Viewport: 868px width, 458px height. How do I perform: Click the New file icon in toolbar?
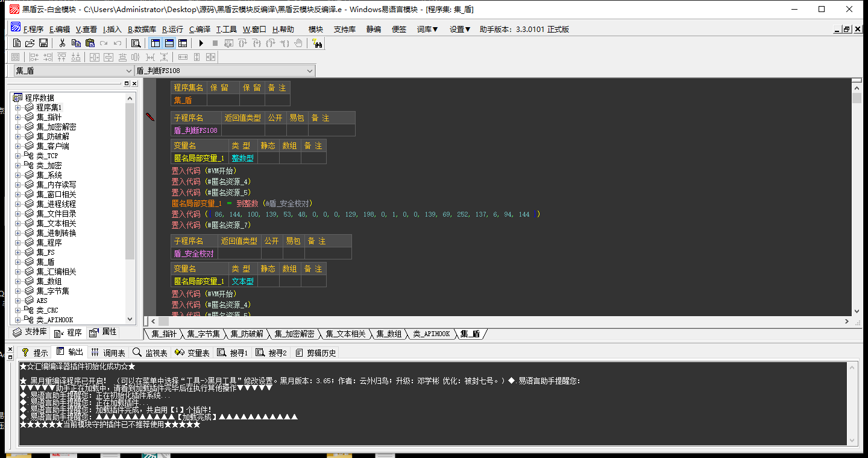pyautogui.click(x=17, y=43)
